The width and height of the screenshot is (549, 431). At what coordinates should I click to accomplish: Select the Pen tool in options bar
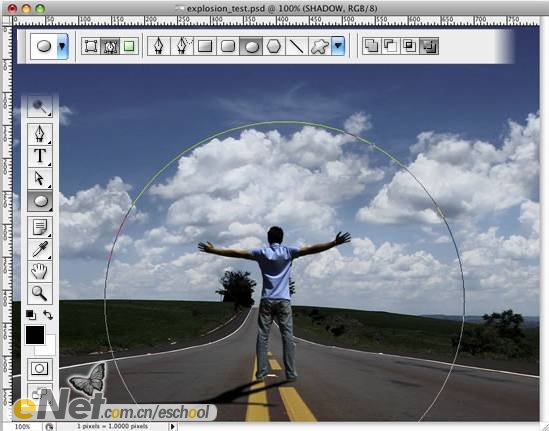point(159,46)
